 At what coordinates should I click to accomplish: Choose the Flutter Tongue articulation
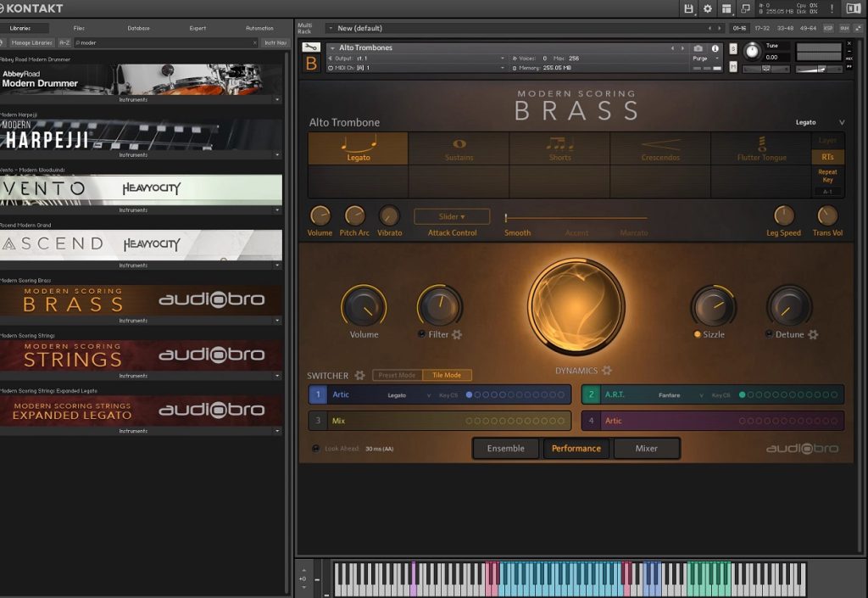(761, 148)
